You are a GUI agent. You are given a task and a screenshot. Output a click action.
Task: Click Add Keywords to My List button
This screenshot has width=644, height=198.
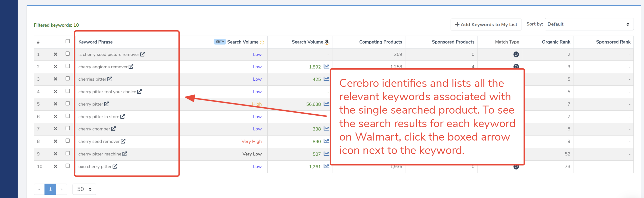(486, 24)
